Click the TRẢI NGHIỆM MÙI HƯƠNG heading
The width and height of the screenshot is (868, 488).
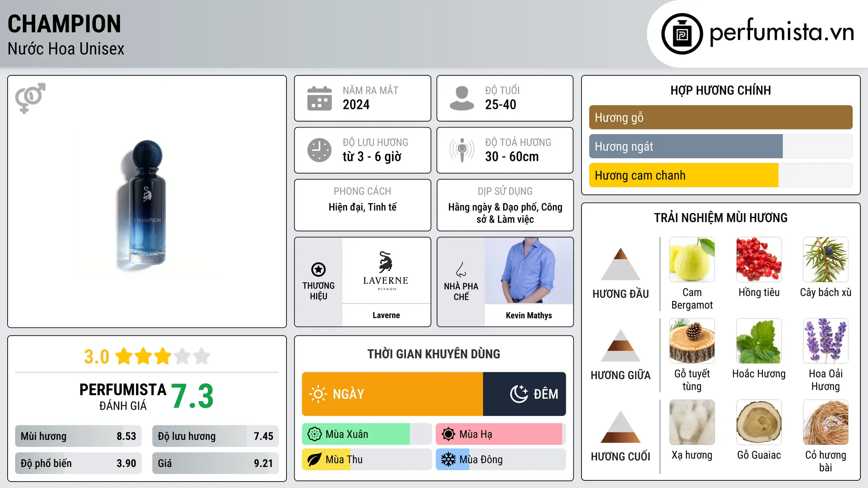(721, 218)
